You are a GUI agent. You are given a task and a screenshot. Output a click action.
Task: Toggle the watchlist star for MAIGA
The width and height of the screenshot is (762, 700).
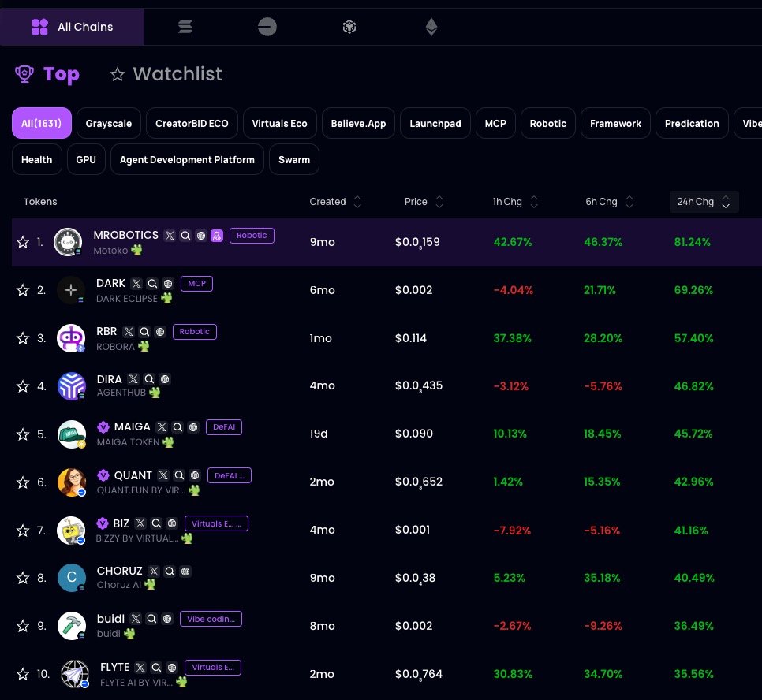click(x=23, y=434)
